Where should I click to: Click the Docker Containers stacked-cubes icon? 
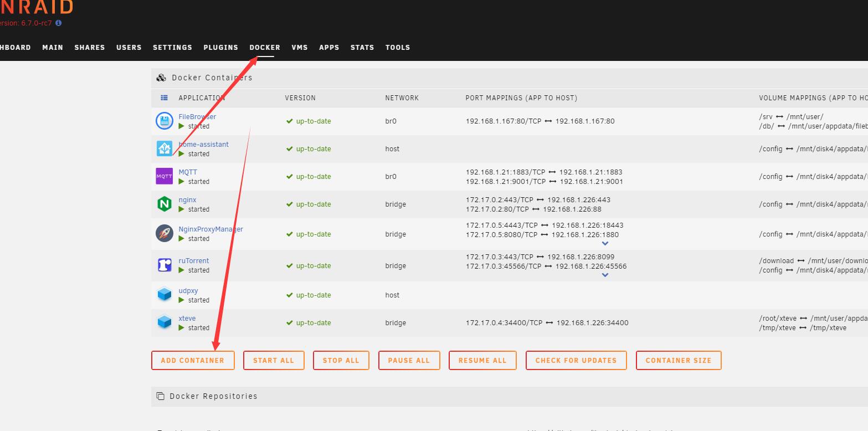(161, 78)
